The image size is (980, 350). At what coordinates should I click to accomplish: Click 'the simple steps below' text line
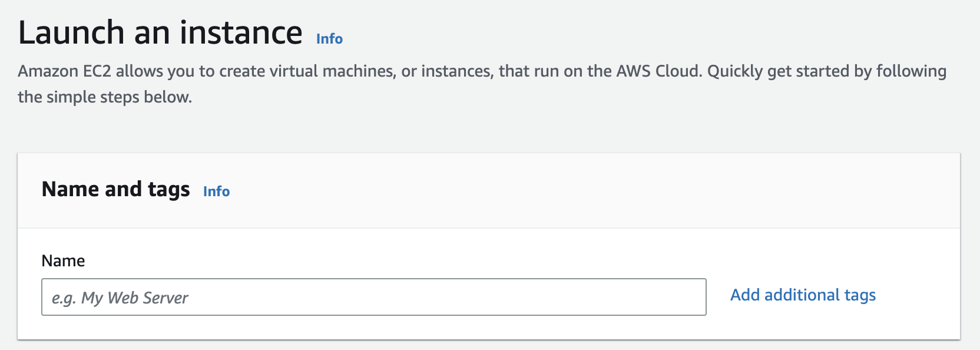105,97
